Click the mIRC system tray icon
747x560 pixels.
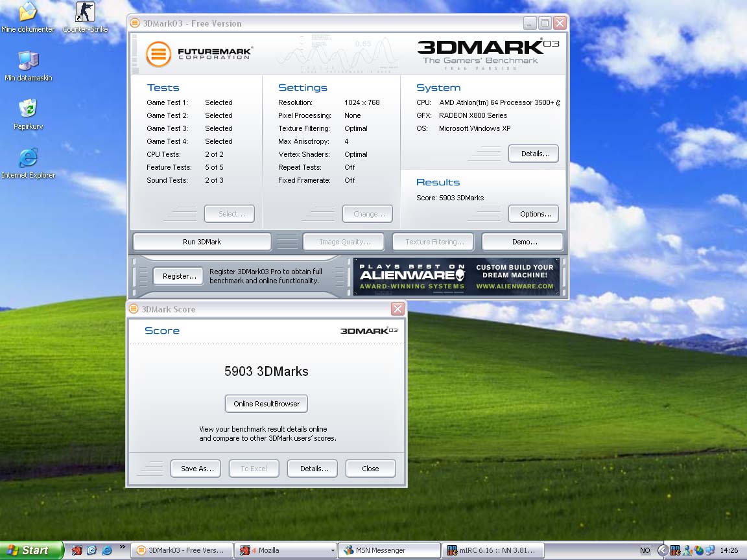click(x=676, y=550)
